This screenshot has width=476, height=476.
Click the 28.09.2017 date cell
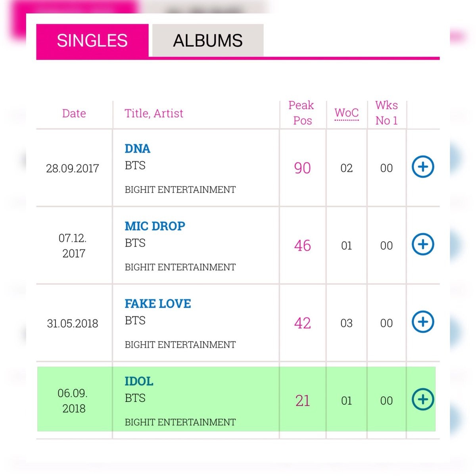click(73, 168)
